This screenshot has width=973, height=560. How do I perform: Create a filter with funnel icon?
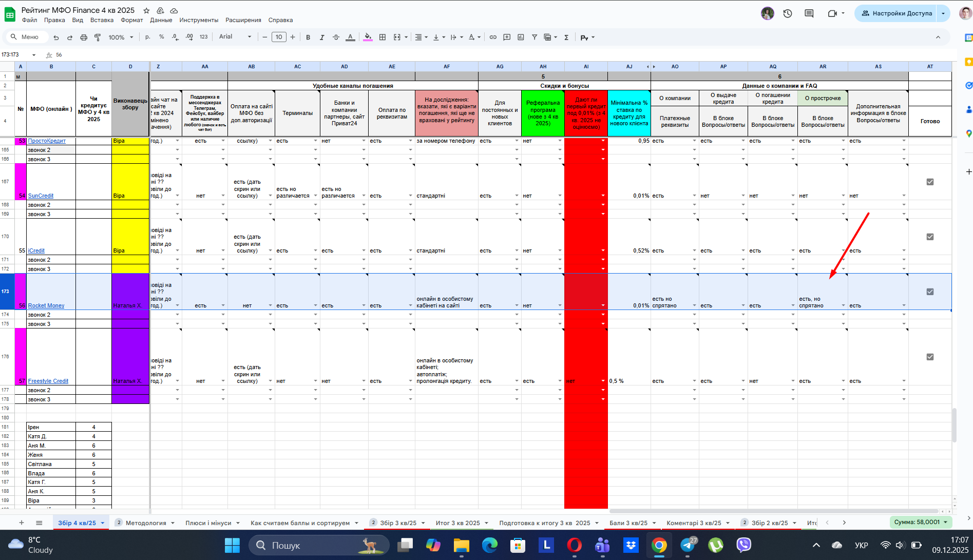535,37
